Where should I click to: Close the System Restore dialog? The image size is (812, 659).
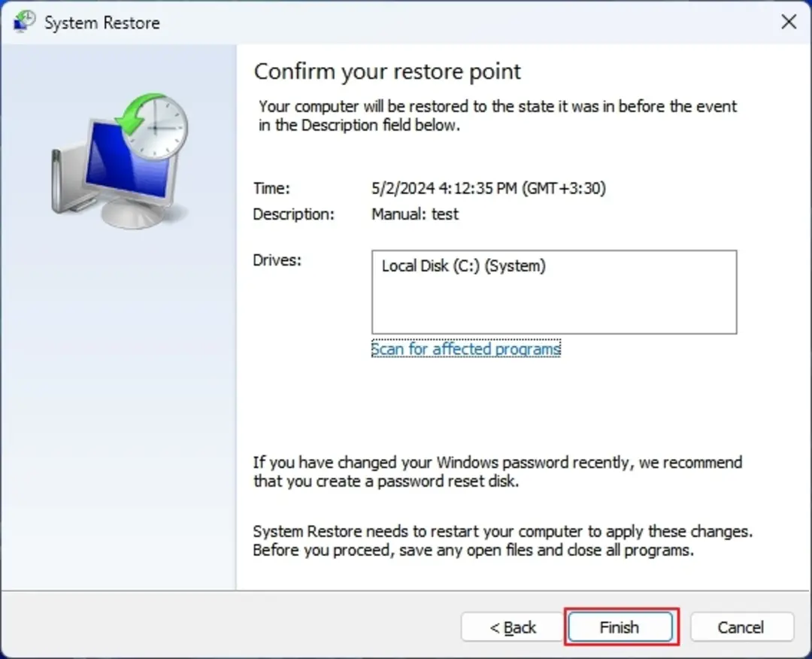pos(788,22)
